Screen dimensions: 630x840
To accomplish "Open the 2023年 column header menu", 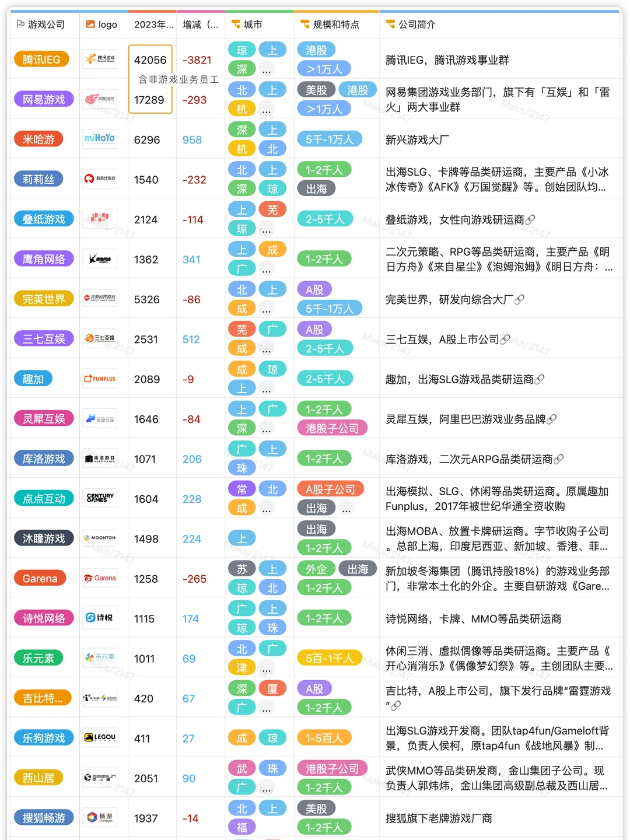I will [x=153, y=24].
